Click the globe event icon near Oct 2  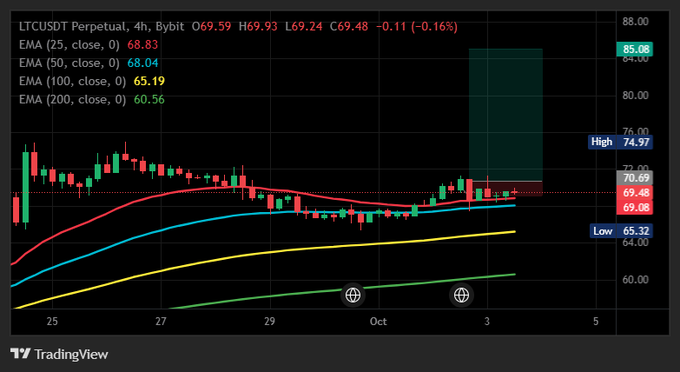click(461, 295)
